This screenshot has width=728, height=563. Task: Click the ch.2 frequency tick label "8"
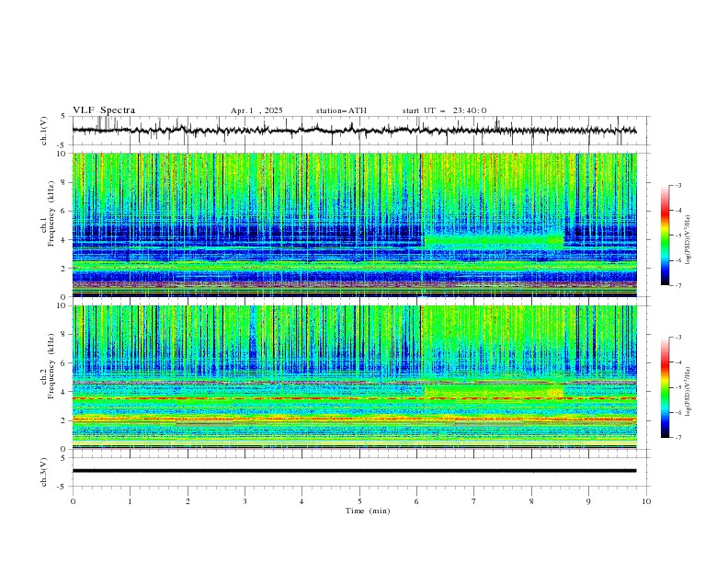(x=65, y=334)
